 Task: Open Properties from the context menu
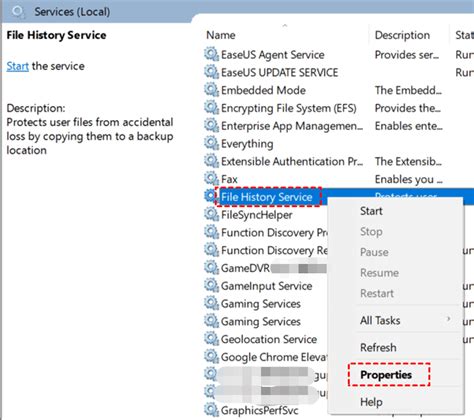tap(386, 375)
